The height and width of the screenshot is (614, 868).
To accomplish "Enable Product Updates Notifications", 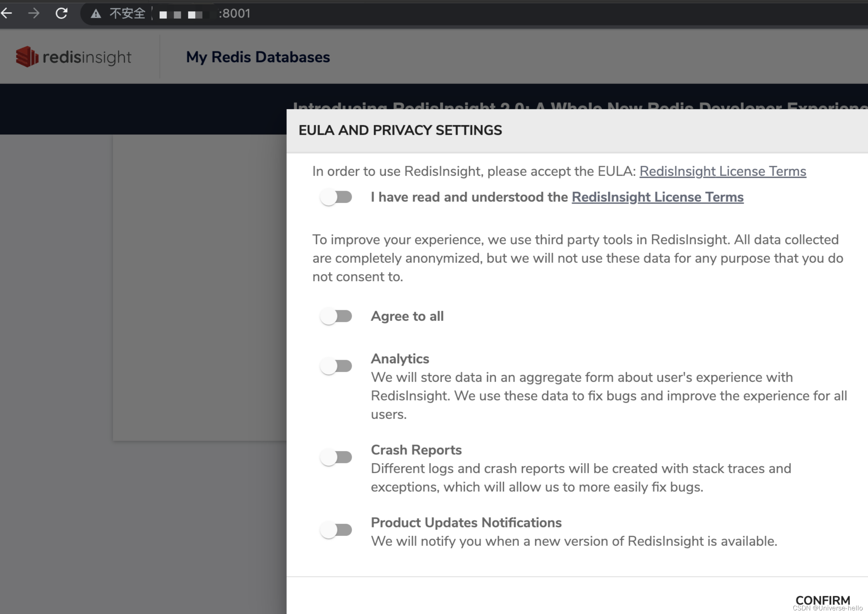I will click(x=336, y=529).
